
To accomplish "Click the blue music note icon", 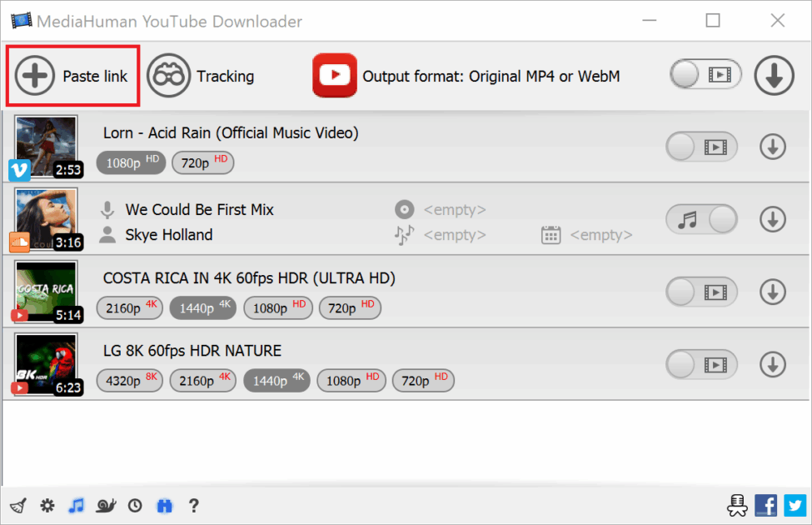I will coord(76,505).
